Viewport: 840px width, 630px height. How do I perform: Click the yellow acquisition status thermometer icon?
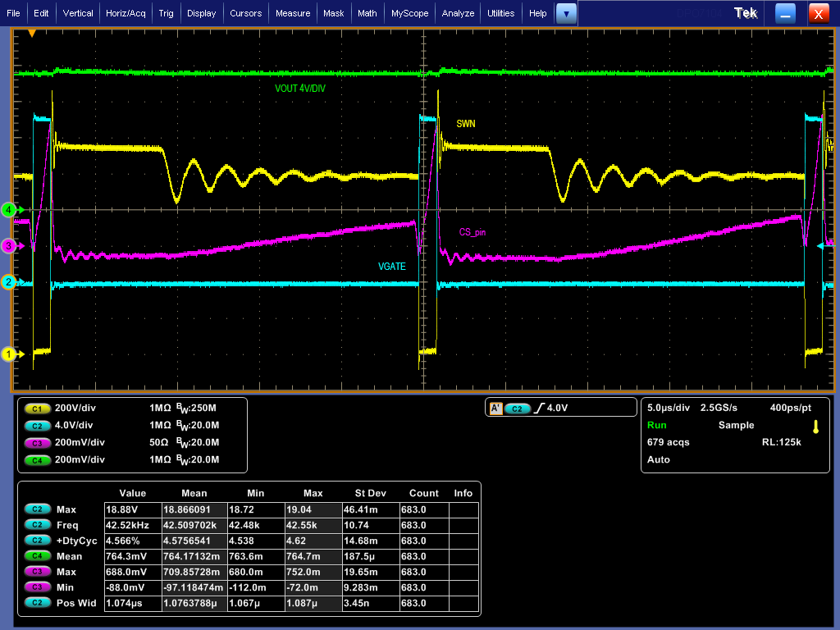[x=815, y=427]
